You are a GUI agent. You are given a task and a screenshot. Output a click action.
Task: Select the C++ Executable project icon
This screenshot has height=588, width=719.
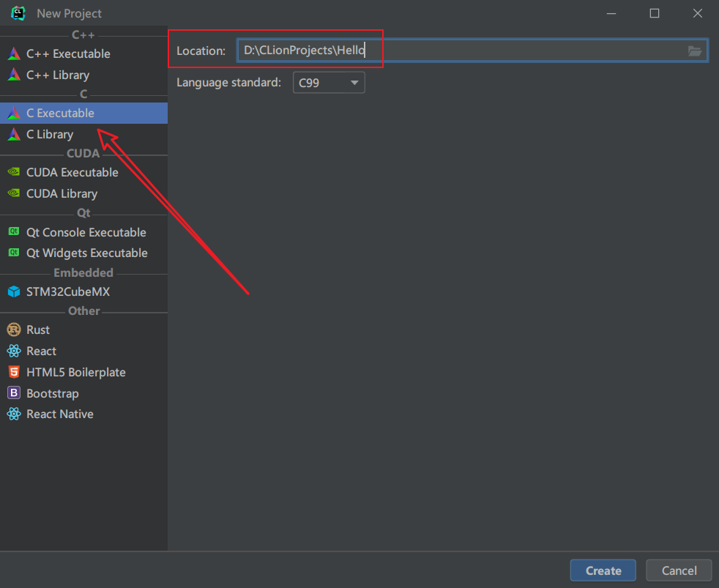pos(14,53)
